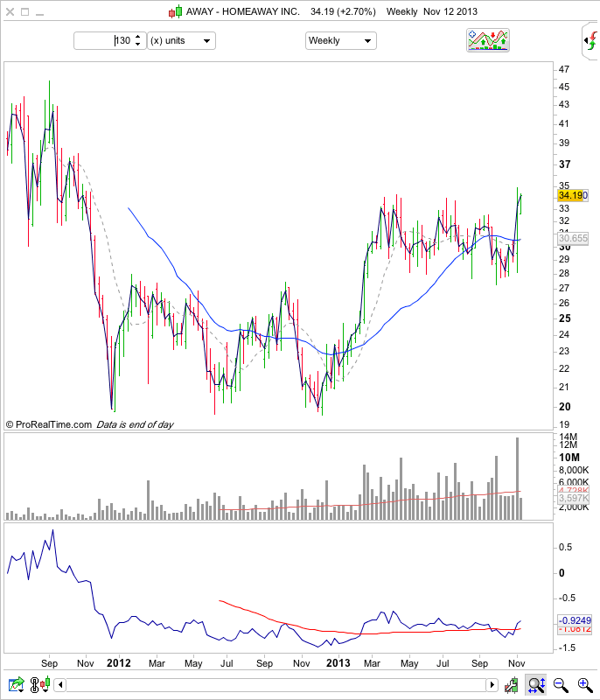Image resolution: width=600 pixels, height=700 pixels.
Task: Click the 37 label on price axis
Action: click(x=565, y=164)
